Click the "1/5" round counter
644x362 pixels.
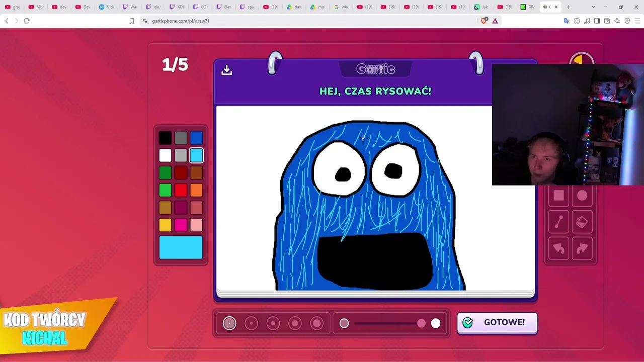point(175,65)
